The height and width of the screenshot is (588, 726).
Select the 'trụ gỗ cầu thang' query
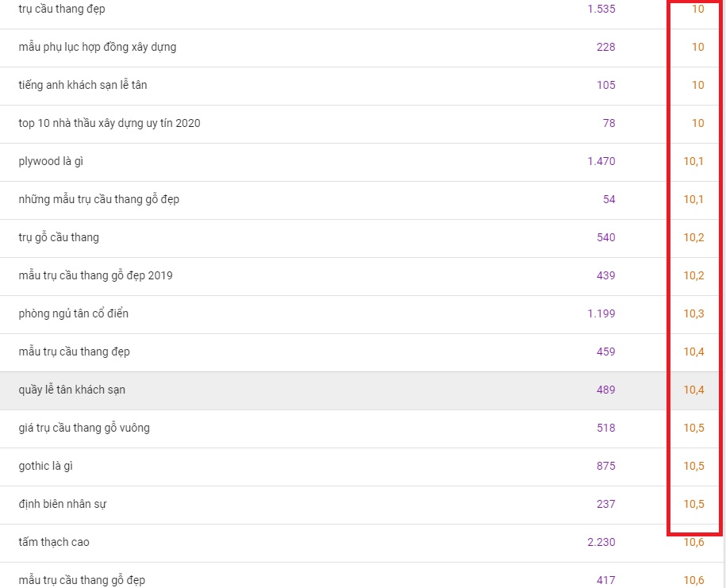59,237
